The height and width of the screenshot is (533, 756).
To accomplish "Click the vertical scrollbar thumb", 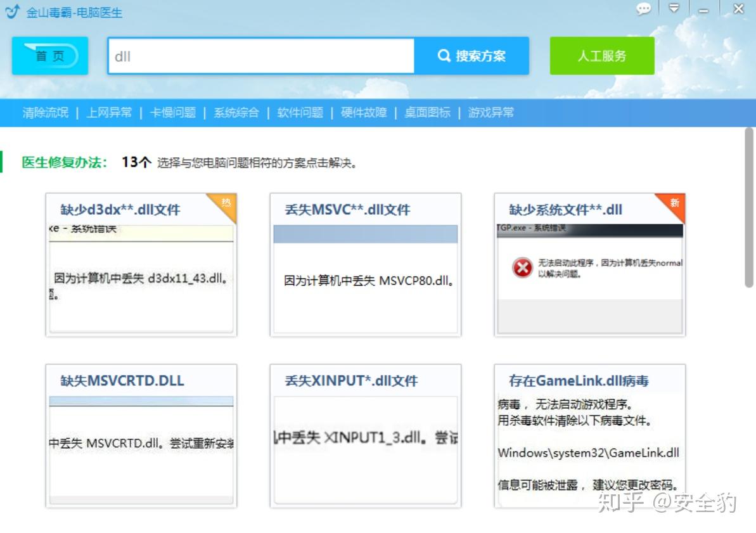I will pos(749,207).
